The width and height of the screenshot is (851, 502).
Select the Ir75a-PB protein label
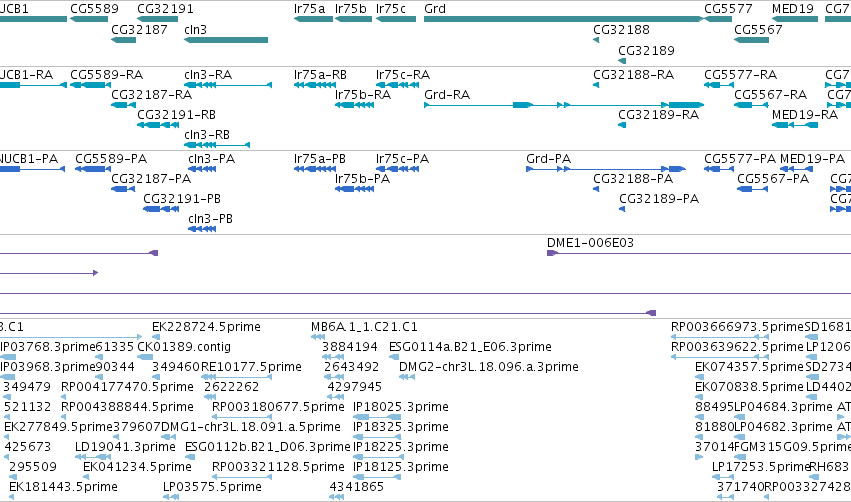(x=320, y=158)
